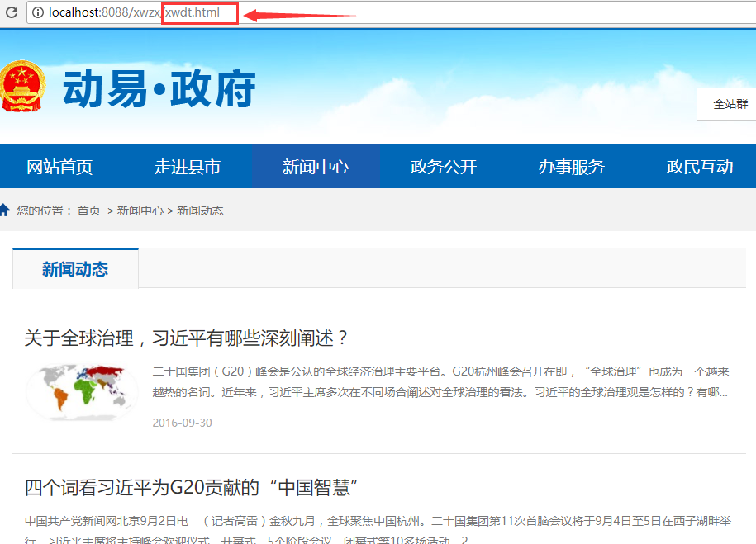
Task: Click the summary starting 中国共产党新闻网北京9月2日电
Action: click(x=378, y=529)
